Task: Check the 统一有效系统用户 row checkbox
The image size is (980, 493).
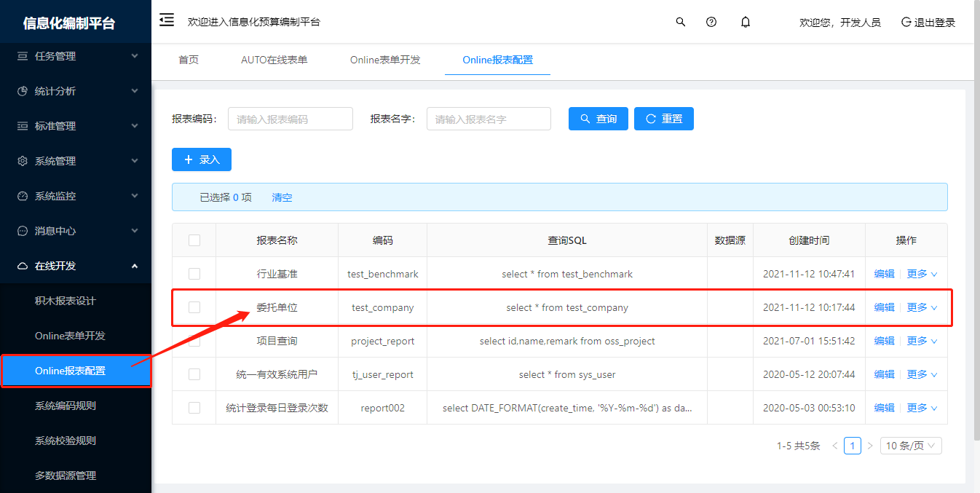Action: click(x=194, y=374)
